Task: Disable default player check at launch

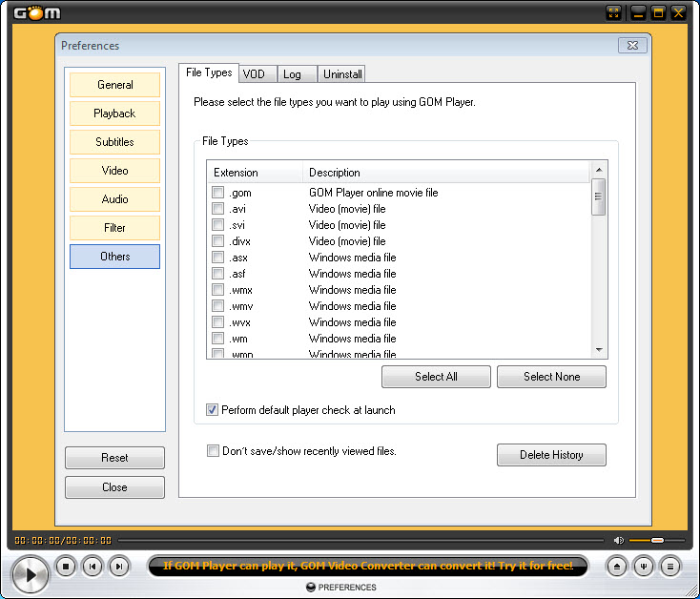Action: (x=212, y=410)
